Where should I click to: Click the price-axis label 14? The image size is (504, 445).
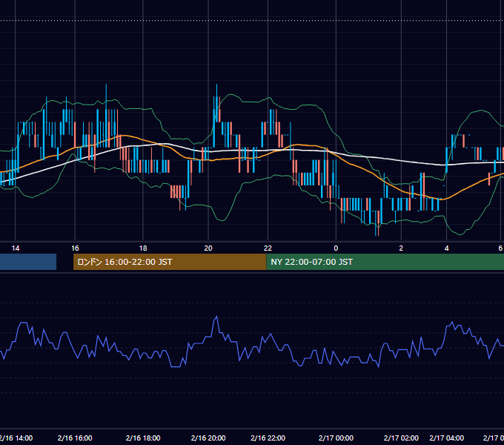point(16,248)
